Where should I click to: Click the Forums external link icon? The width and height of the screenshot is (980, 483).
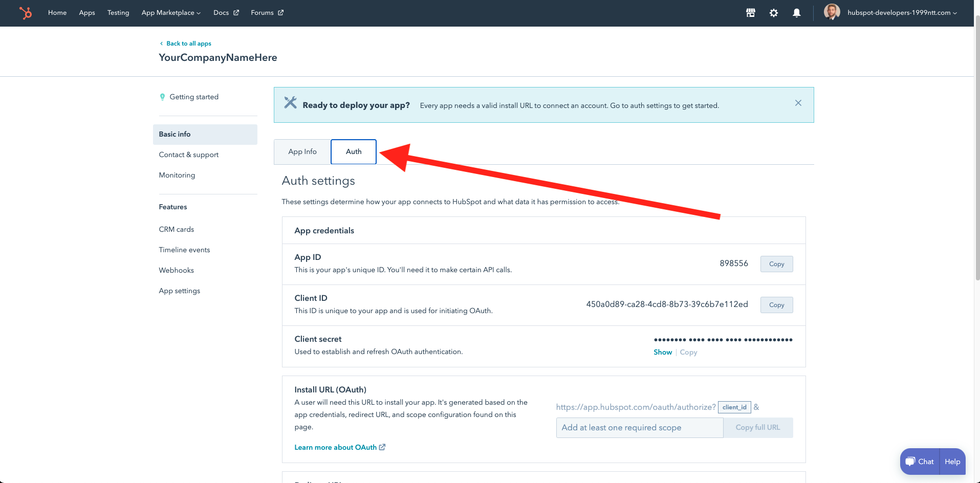[x=281, y=13]
